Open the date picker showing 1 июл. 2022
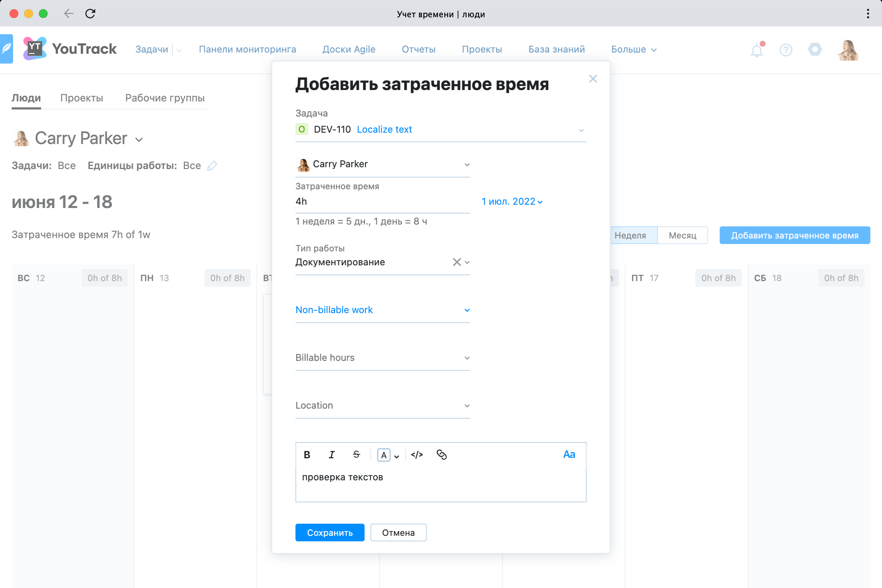Image resolution: width=882 pixels, height=588 pixels. 512,201
